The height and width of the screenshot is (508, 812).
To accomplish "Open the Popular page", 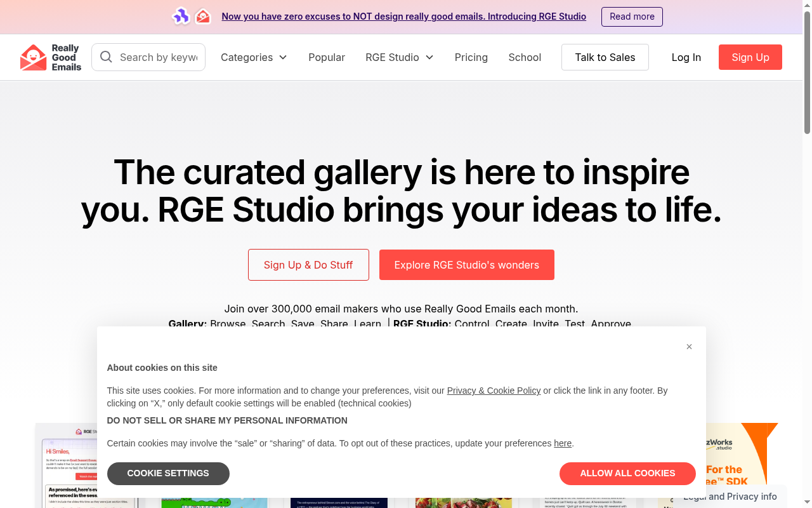I will (327, 57).
